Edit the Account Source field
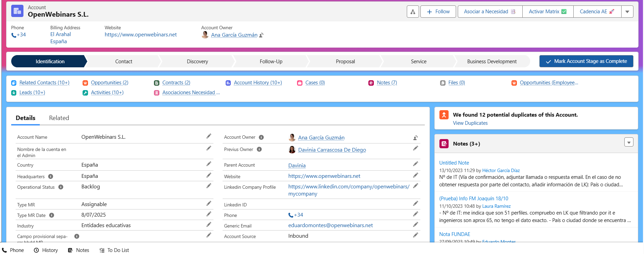Image resolution: width=644 pixels, height=254 pixels. (x=415, y=235)
